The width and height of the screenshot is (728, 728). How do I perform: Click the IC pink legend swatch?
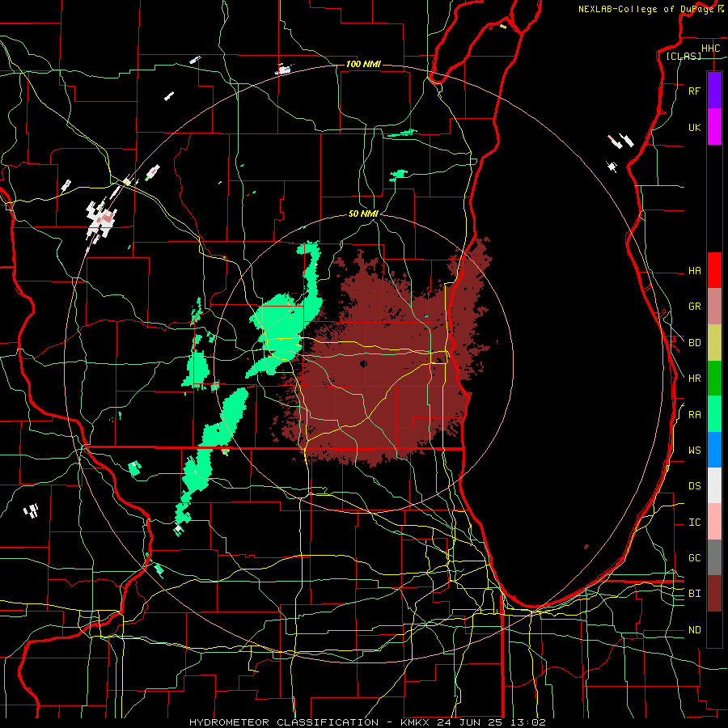click(x=714, y=522)
